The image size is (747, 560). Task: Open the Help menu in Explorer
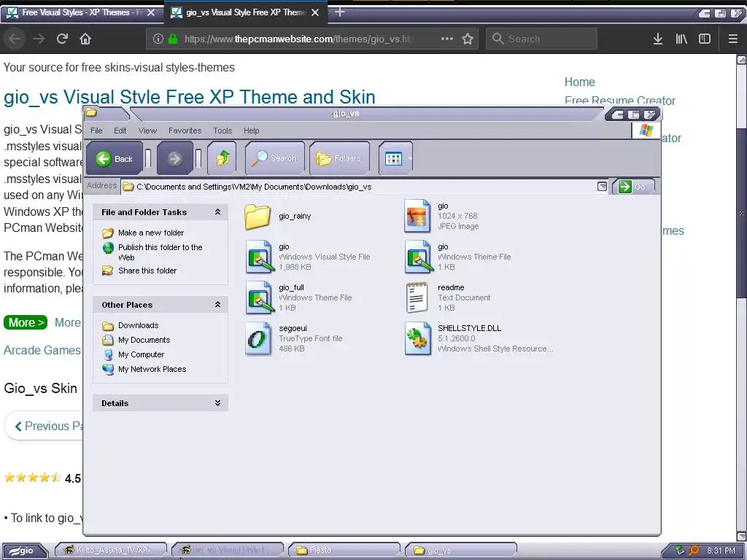click(252, 131)
